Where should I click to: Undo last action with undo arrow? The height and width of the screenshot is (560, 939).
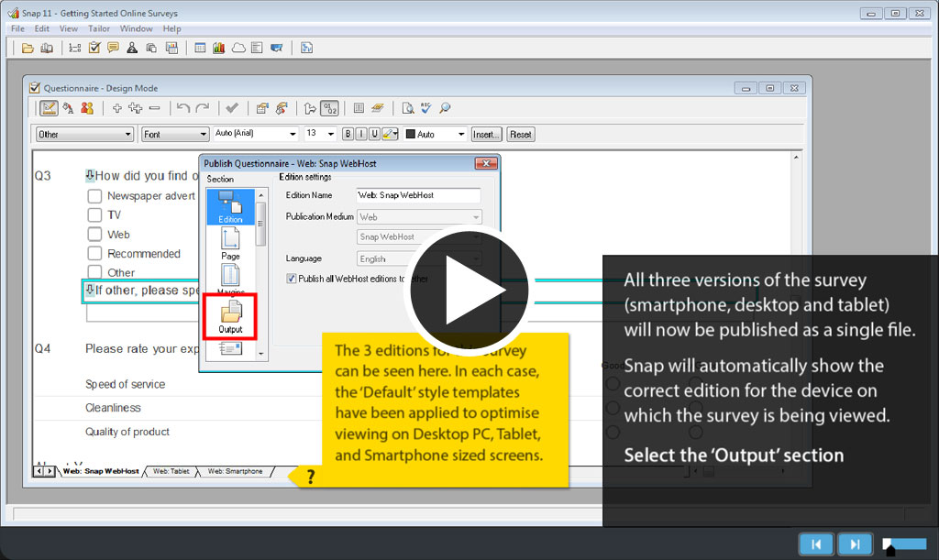(x=183, y=108)
